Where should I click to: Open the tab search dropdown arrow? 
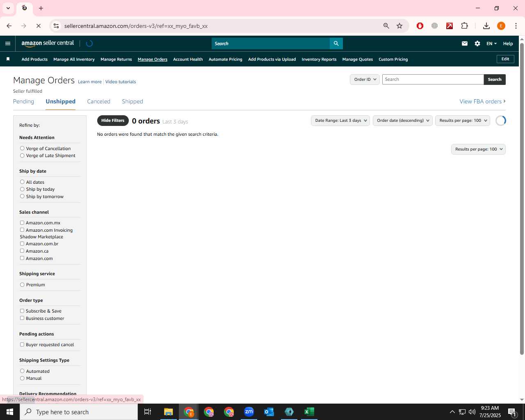click(8, 8)
